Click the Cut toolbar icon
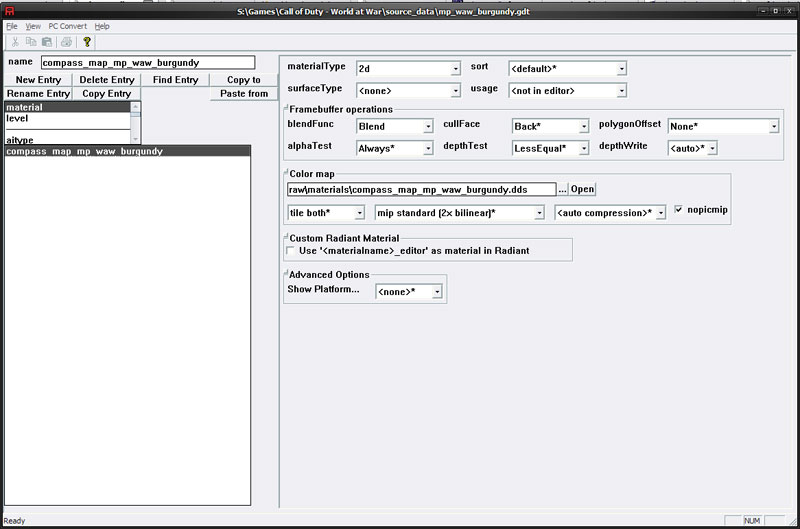 pyautogui.click(x=15, y=42)
